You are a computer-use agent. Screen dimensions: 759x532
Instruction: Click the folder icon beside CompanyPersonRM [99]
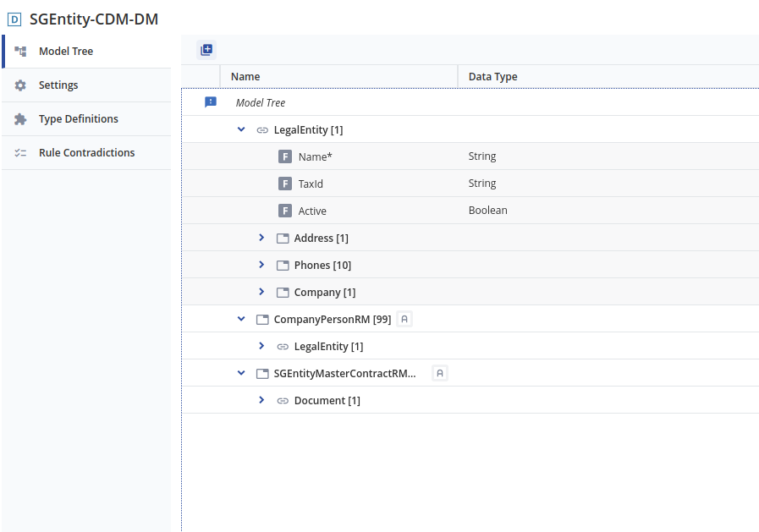262,319
